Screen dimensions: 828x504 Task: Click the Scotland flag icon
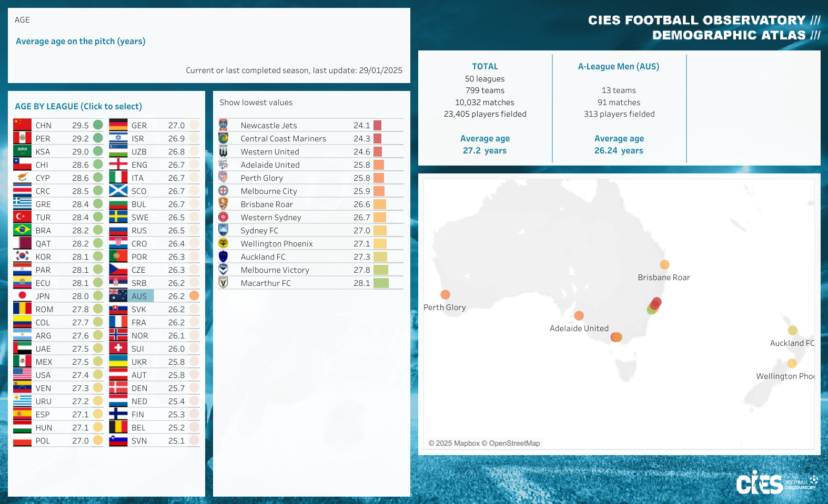pos(118,191)
